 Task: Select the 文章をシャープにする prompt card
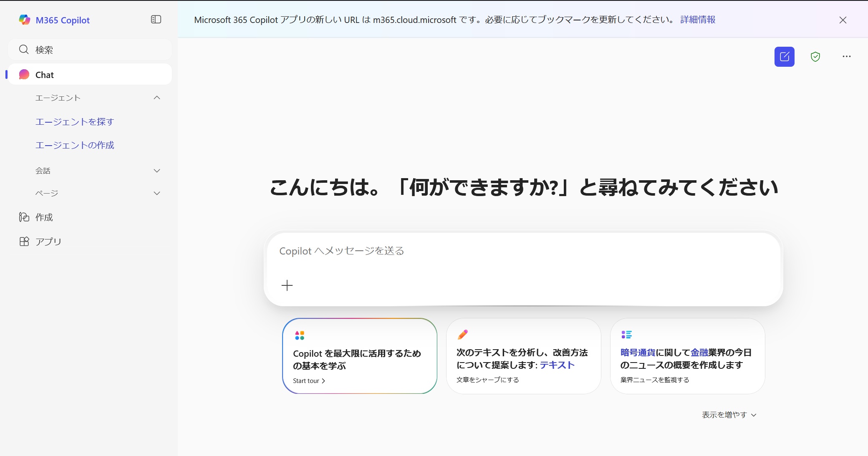[x=523, y=356]
